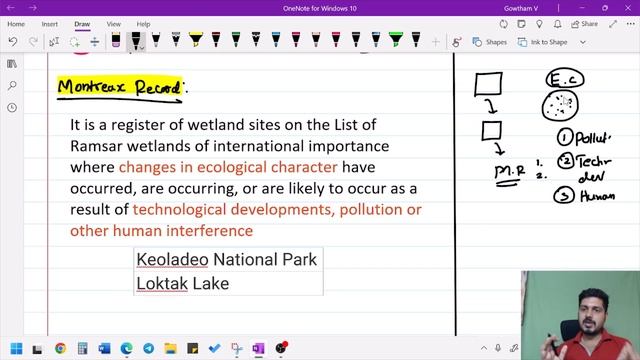The height and width of the screenshot is (360, 640).
Task: Click the 'Loktak Lake' text
Action: pyautogui.click(x=182, y=283)
